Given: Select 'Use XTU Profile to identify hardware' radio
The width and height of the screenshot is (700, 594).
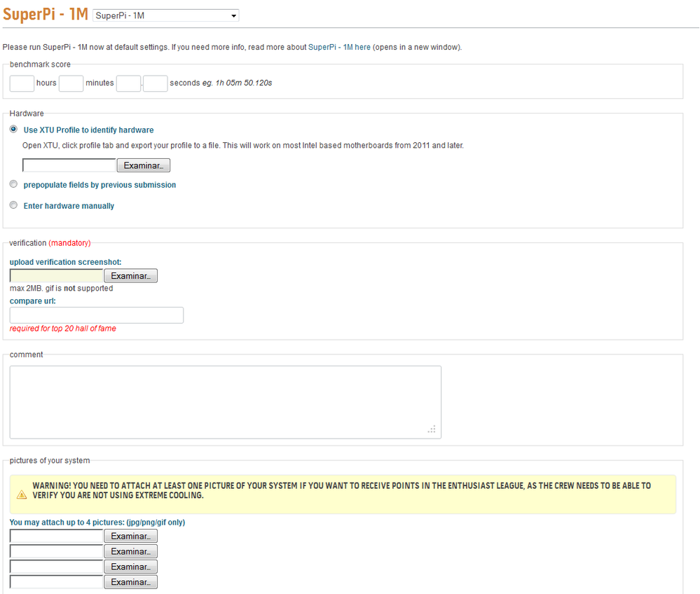Looking at the screenshot, I should (13, 130).
